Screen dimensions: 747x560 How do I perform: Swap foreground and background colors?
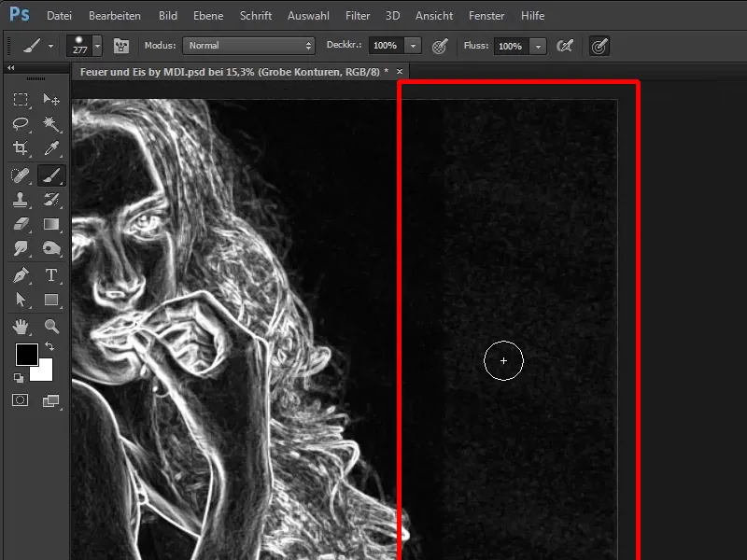tap(49, 346)
